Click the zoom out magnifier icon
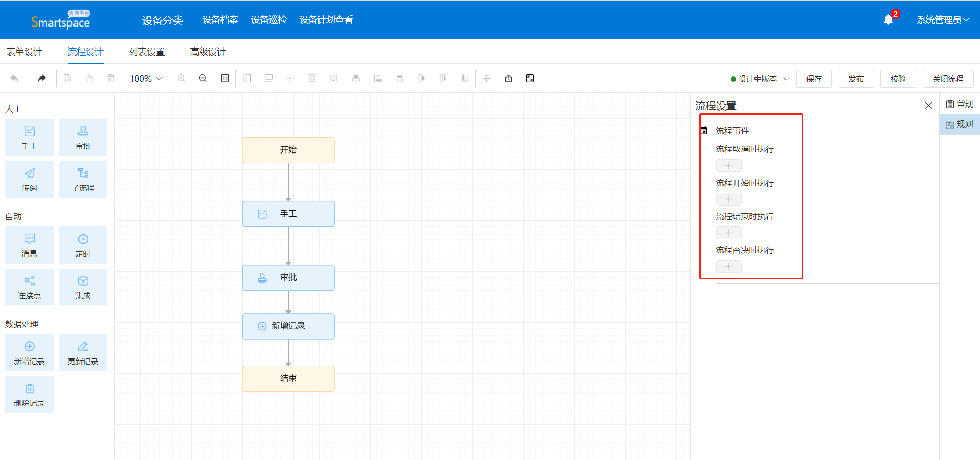 tap(203, 79)
